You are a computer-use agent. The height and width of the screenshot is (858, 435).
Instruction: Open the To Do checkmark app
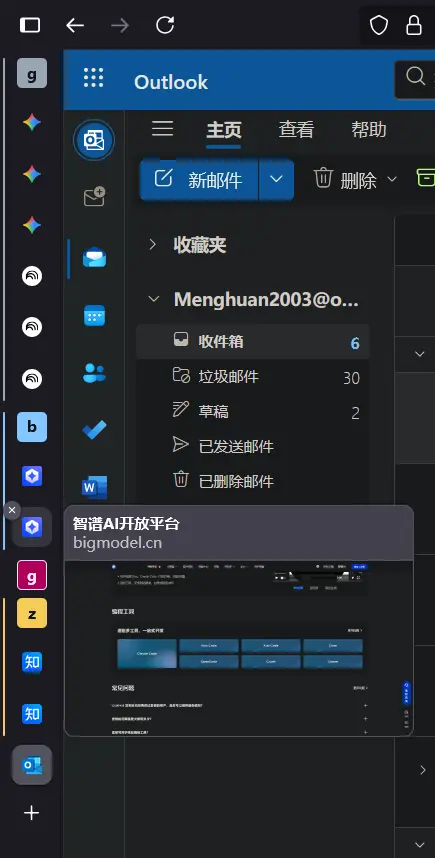[x=94, y=430]
